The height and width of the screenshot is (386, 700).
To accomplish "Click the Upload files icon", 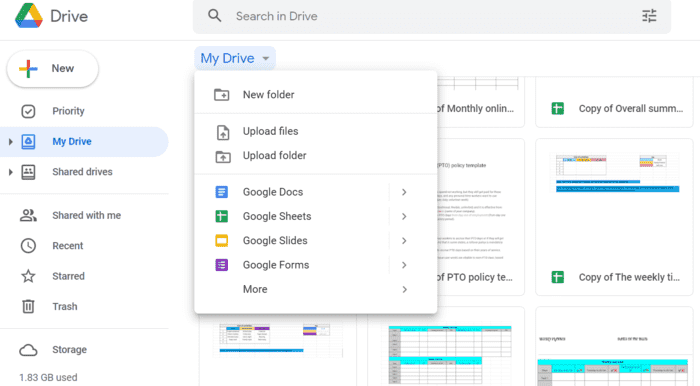I will pyautogui.click(x=223, y=132).
